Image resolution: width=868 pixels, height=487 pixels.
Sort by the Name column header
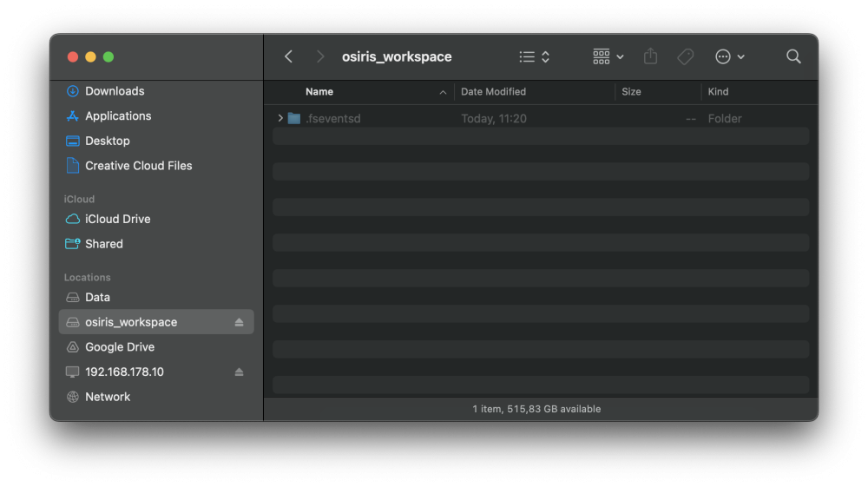319,91
